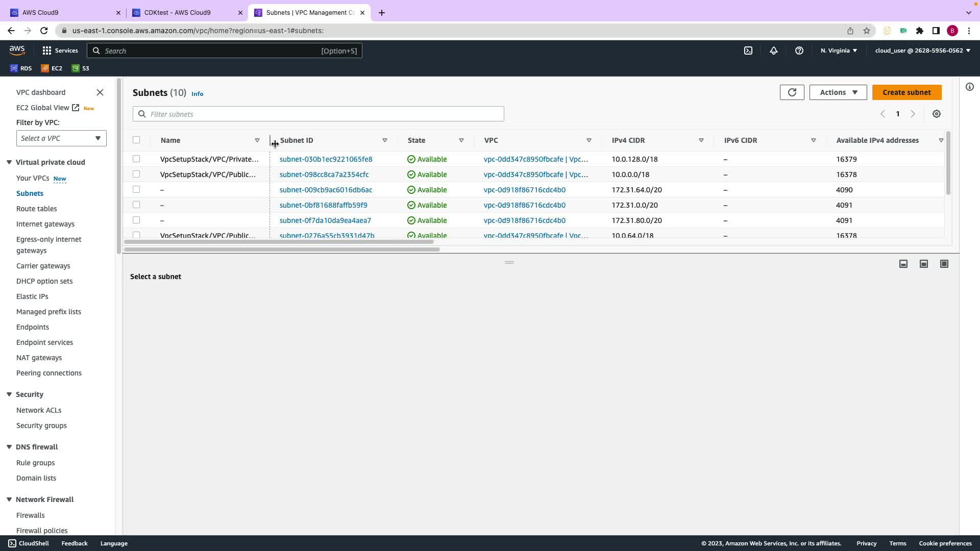Switch to CDKtest - AWS Cloud9 tab
This screenshot has width=980, height=551.
point(177,13)
